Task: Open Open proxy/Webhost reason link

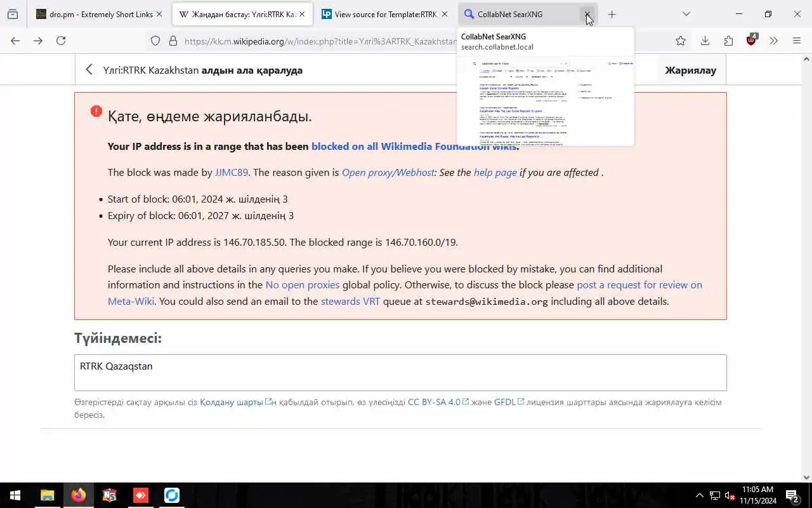Action: point(388,172)
